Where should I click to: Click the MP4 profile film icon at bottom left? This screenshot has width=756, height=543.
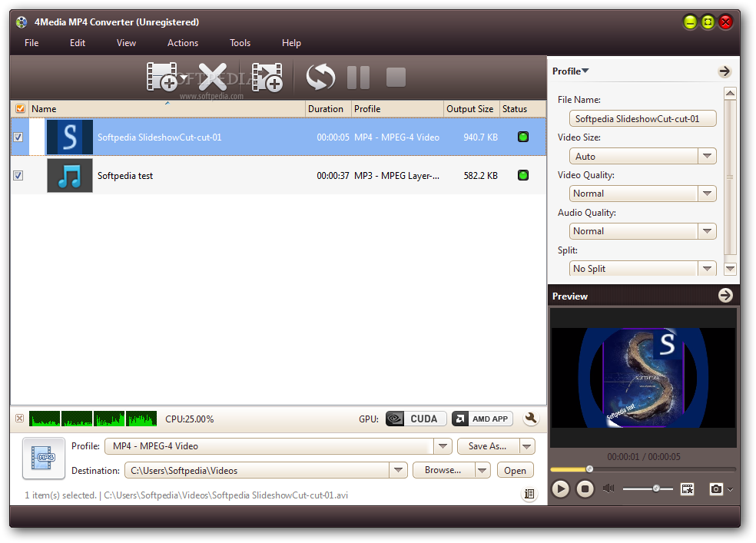click(43, 458)
